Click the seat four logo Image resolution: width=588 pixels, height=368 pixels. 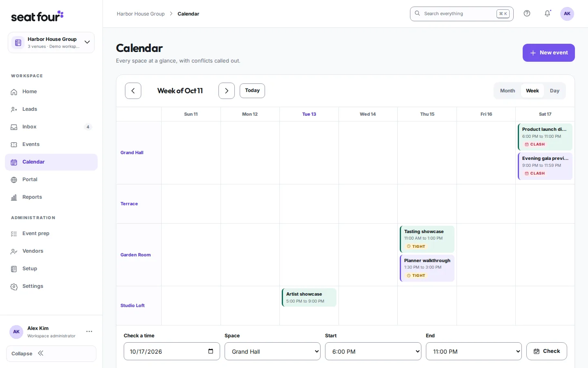[x=37, y=16]
